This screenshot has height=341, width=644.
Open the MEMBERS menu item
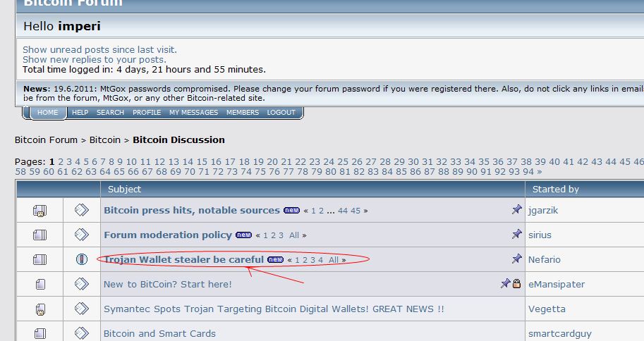(x=243, y=113)
